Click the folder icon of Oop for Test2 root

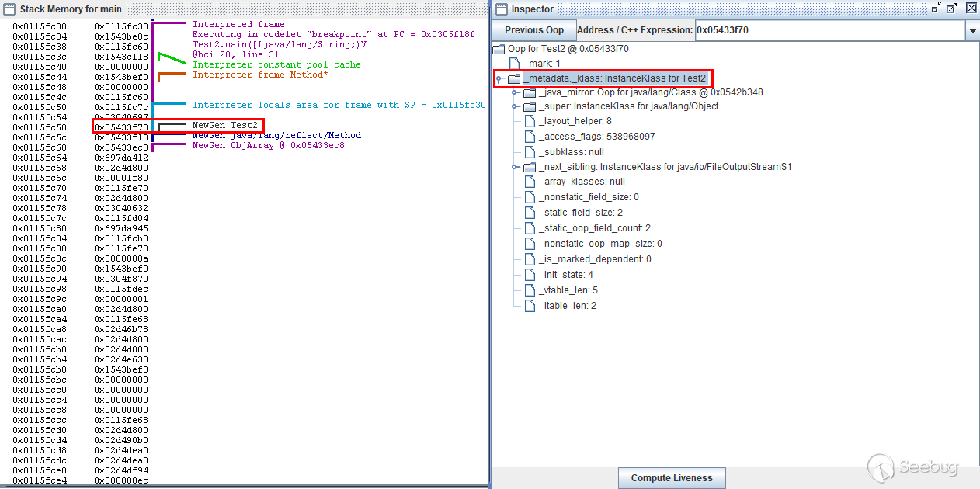499,49
